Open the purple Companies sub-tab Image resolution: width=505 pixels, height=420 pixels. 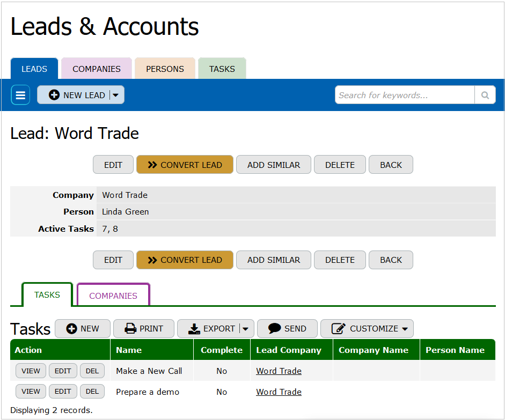[x=113, y=296]
